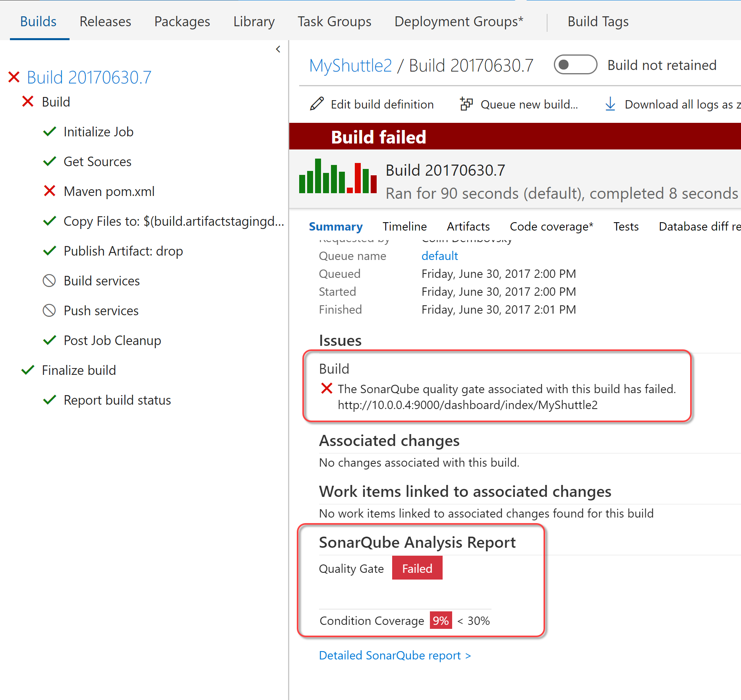Click skipped icon beside Build services
This screenshot has height=700, width=741.
coord(49,281)
